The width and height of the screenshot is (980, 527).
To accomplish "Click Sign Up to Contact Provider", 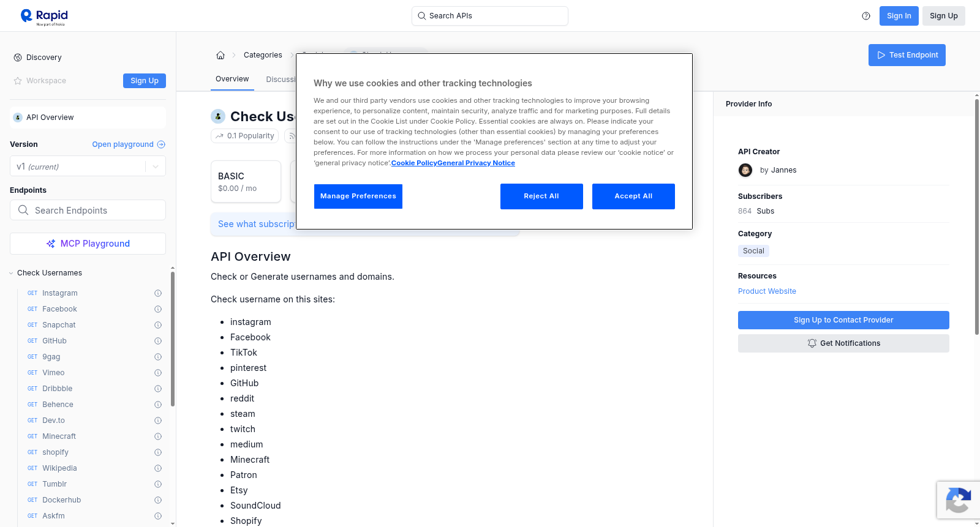I will click(843, 320).
